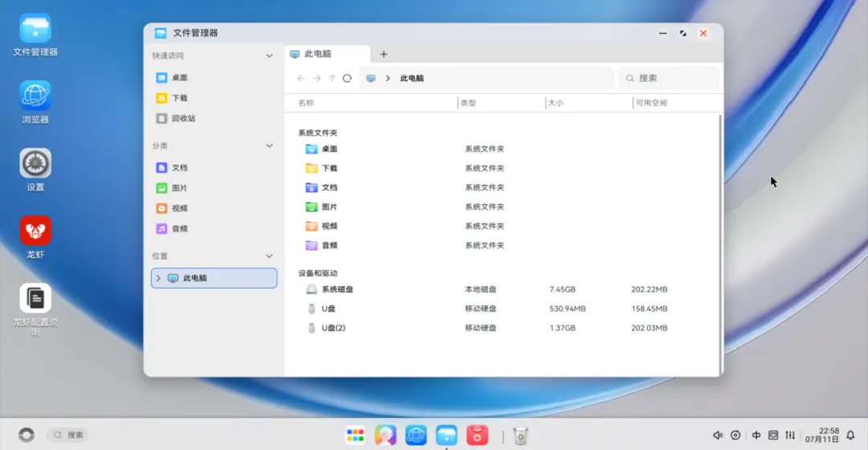Open the 文件管理器 desktop icon
868x450 pixels.
point(35,35)
